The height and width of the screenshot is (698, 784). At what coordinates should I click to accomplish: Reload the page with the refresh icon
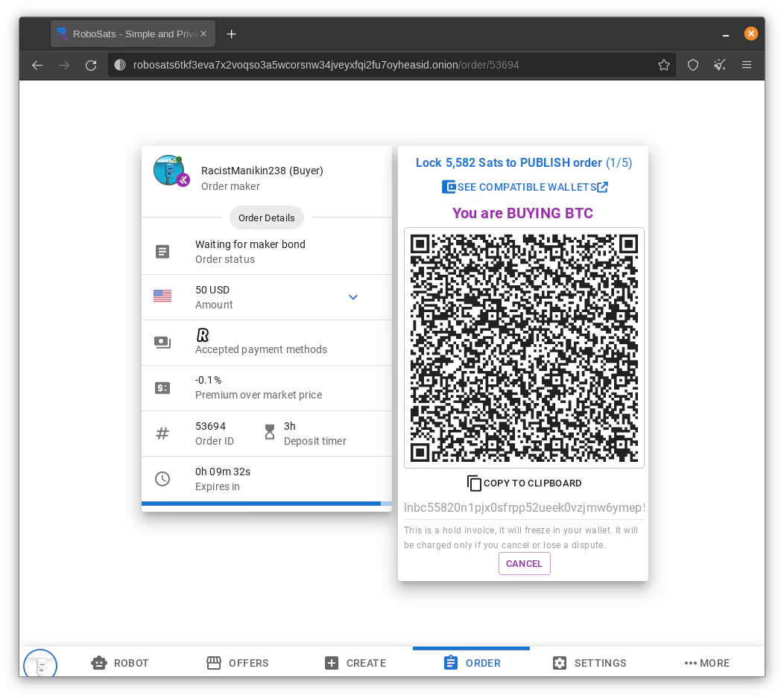click(x=91, y=65)
